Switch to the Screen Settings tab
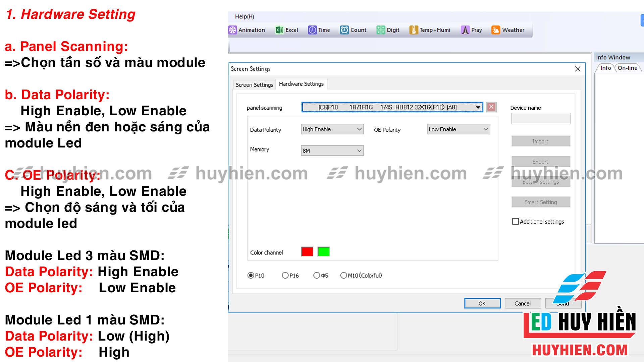 coord(254,85)
